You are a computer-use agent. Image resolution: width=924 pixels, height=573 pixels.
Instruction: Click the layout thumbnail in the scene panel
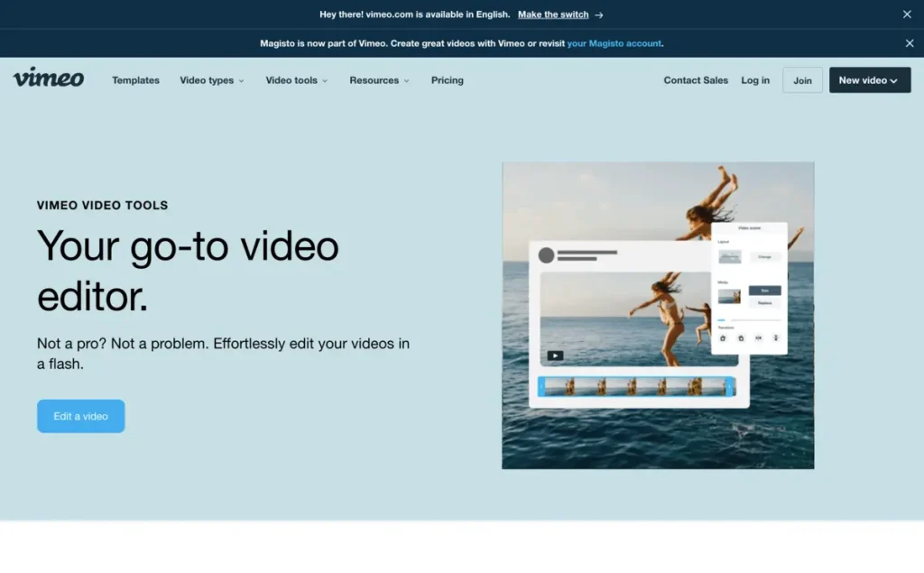coord(729,257)
